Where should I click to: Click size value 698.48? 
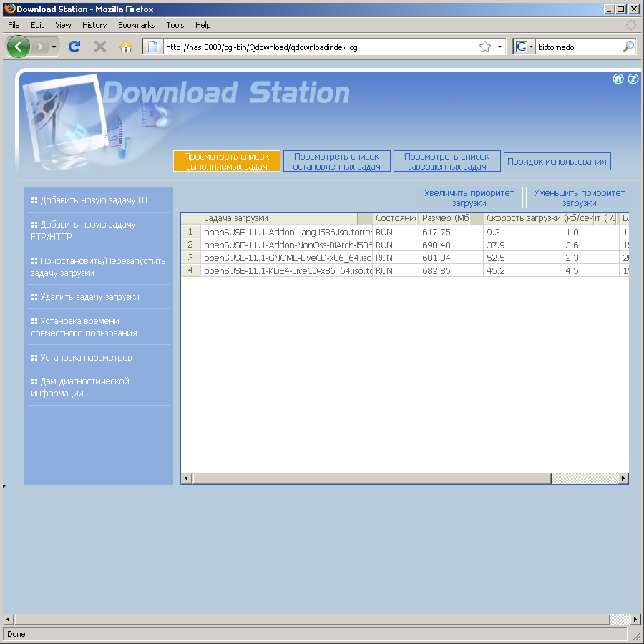point(436,245)
